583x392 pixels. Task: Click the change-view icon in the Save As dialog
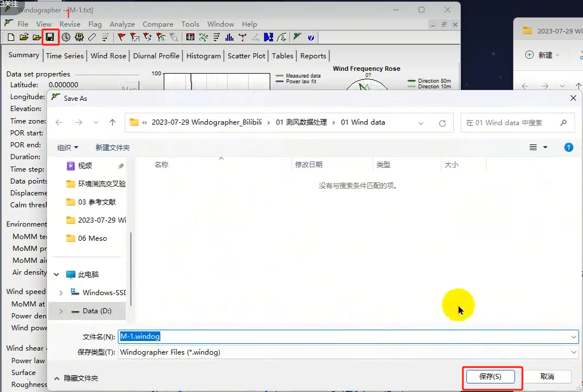(533, 147)
